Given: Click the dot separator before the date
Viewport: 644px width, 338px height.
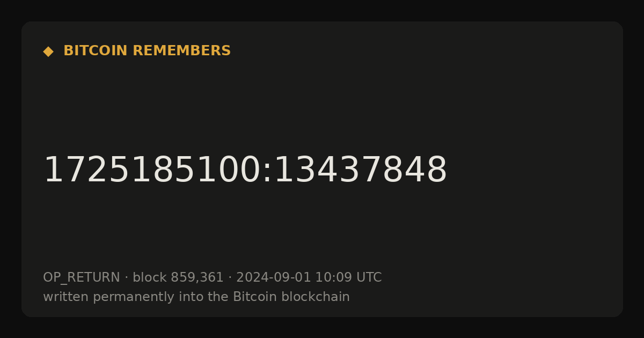Looking at the screenshot, I should [x=230, y=278].
